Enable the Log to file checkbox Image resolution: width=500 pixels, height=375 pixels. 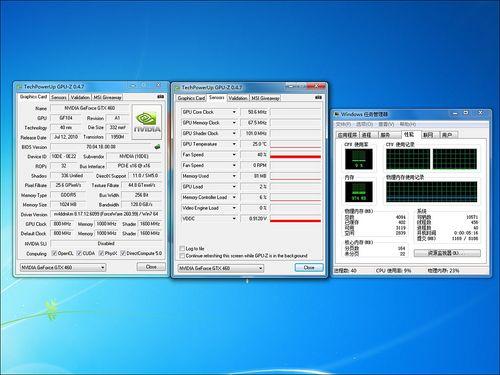click(182, 249)
